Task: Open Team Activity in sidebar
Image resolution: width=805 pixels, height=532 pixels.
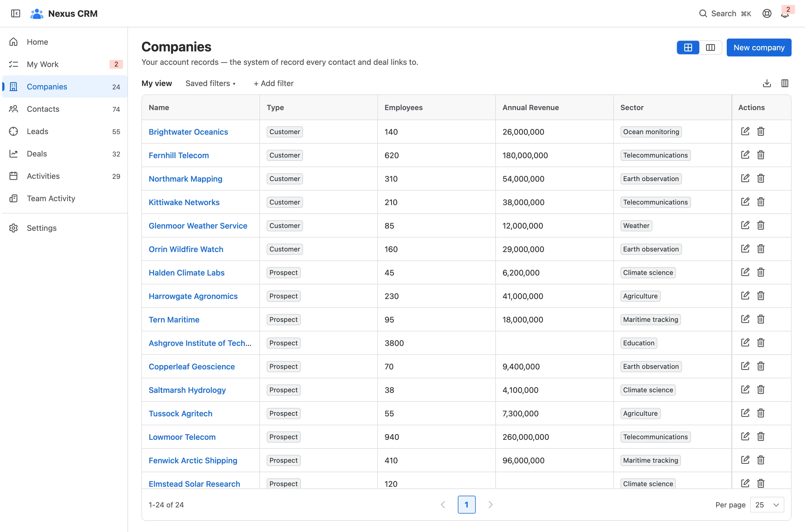Action: [65, 198]
